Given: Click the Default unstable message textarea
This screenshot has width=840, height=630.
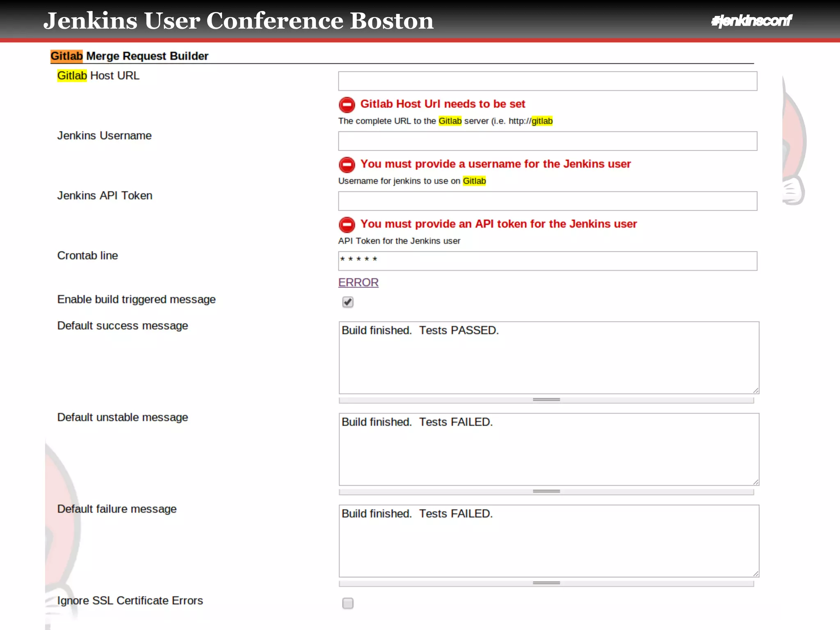Looking at the screenshot, I should pyautogui.click(x=549, y=449).
